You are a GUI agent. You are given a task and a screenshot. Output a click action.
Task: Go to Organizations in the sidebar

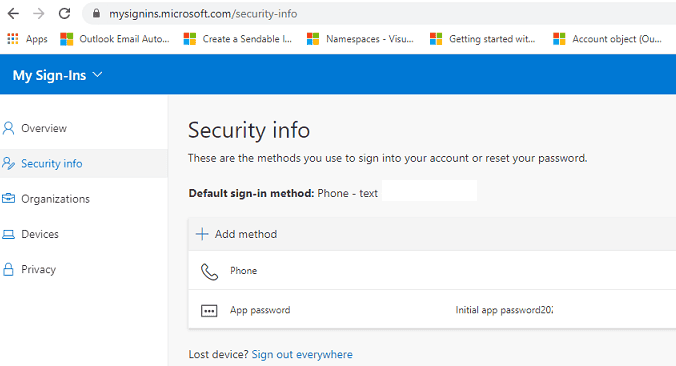pos(56,199)
